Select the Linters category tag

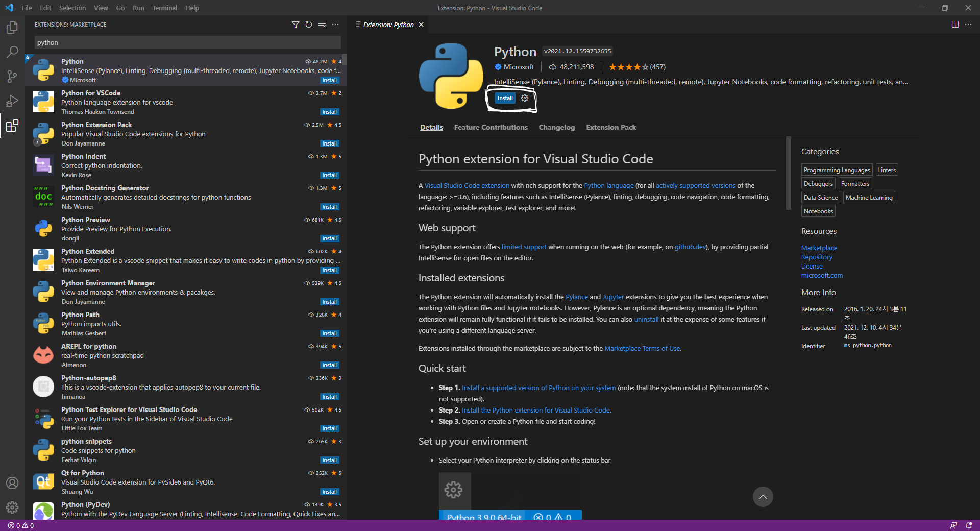(887, 170)
